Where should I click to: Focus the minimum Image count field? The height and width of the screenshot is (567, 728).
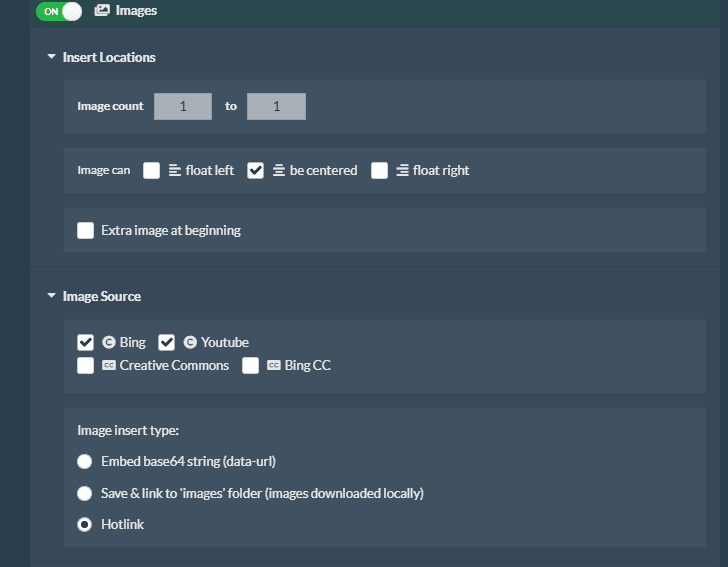pyautogui.click(x=183, y=106)
